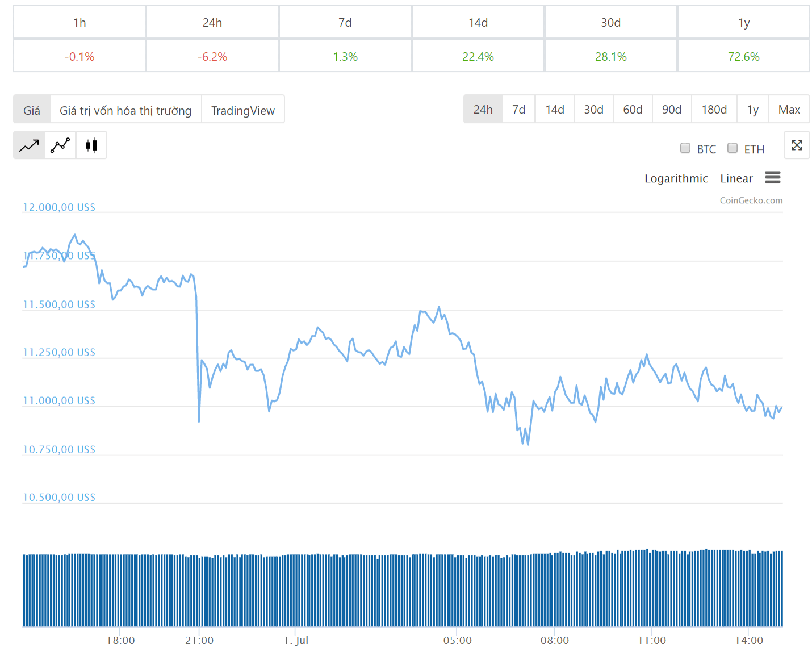Select the simple line chart icon
This screenshot has height=652, width=812.
pos(29,145)
